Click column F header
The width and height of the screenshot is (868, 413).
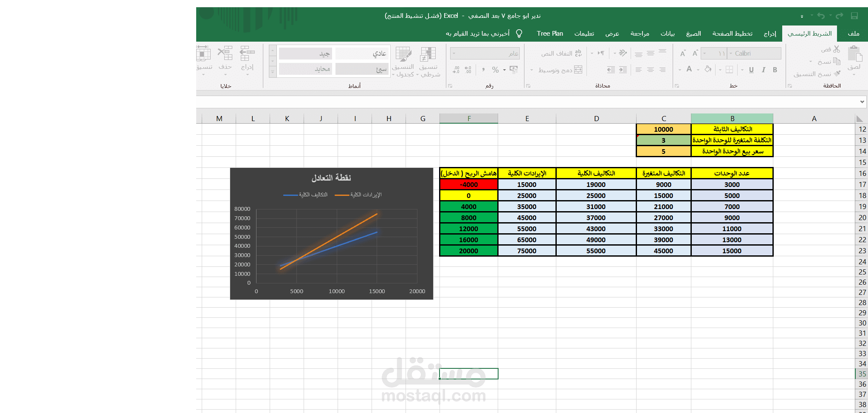pos(469,119)
